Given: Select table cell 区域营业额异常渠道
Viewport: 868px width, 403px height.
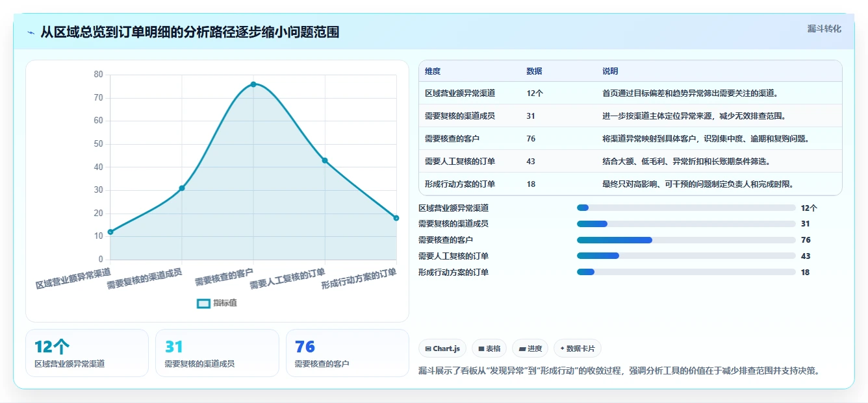Looking at the screenshot, I should (x=460, y=93).
